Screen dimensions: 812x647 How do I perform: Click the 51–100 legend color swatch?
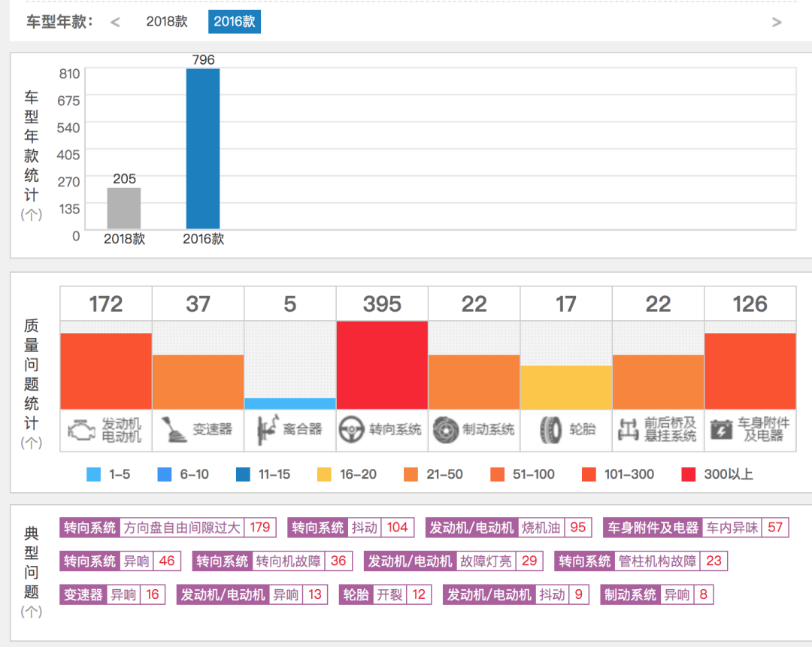click(x=497, y=474)
